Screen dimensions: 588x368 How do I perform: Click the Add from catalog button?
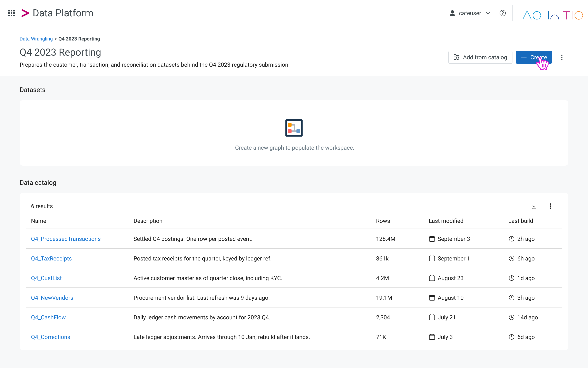click(x=480, y=57)
